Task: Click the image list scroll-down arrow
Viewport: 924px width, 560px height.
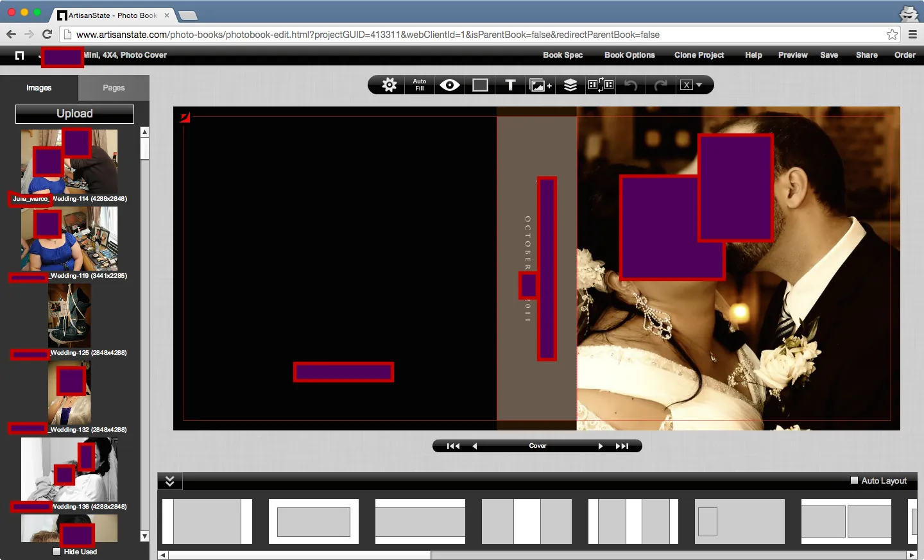Action: (x=144, y=536)
